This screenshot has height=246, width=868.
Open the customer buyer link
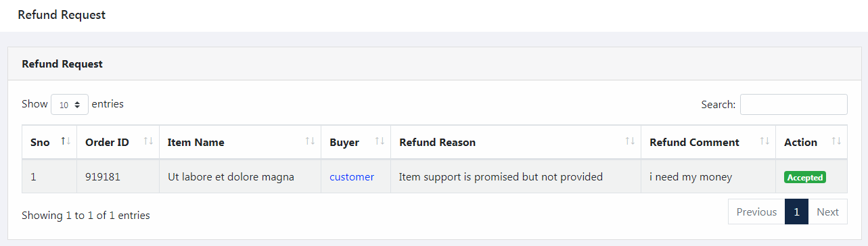352,177
